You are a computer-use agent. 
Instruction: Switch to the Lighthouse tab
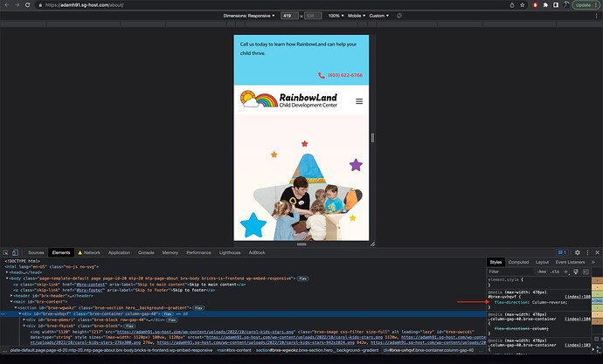pyautogui.click(x=230, y=252)
